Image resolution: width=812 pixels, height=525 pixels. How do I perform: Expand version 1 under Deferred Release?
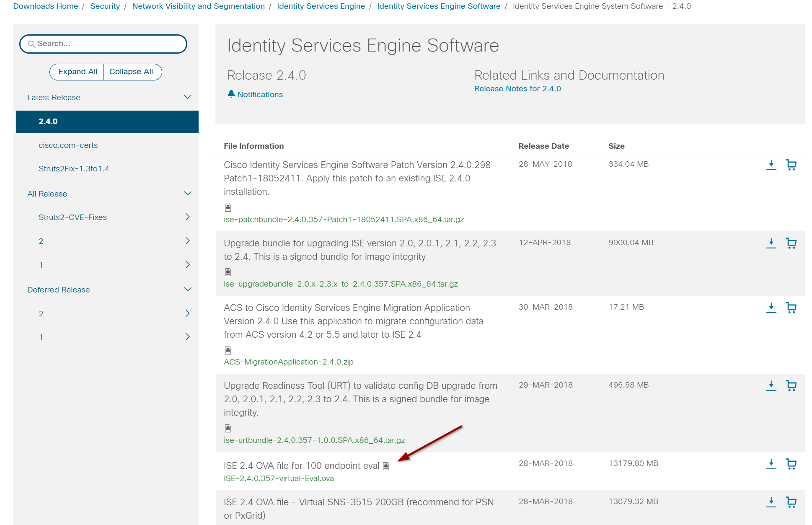pyautogui.click(x=188, y=337)
